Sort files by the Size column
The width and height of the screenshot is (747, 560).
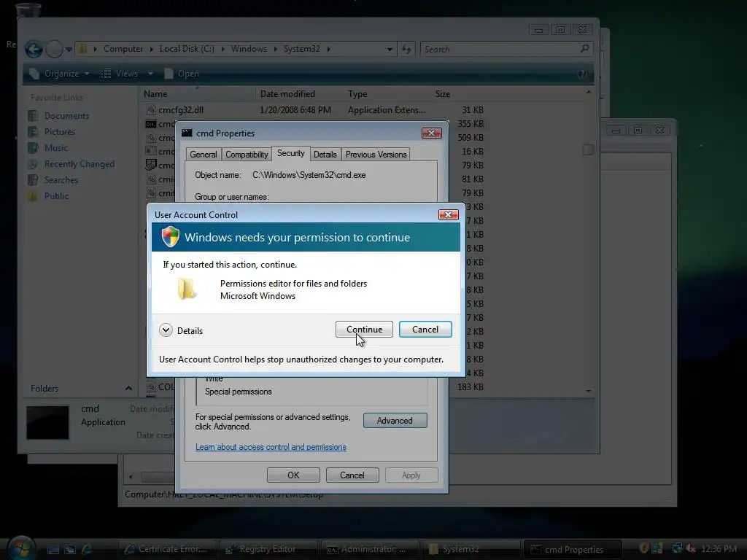point(443,94)
